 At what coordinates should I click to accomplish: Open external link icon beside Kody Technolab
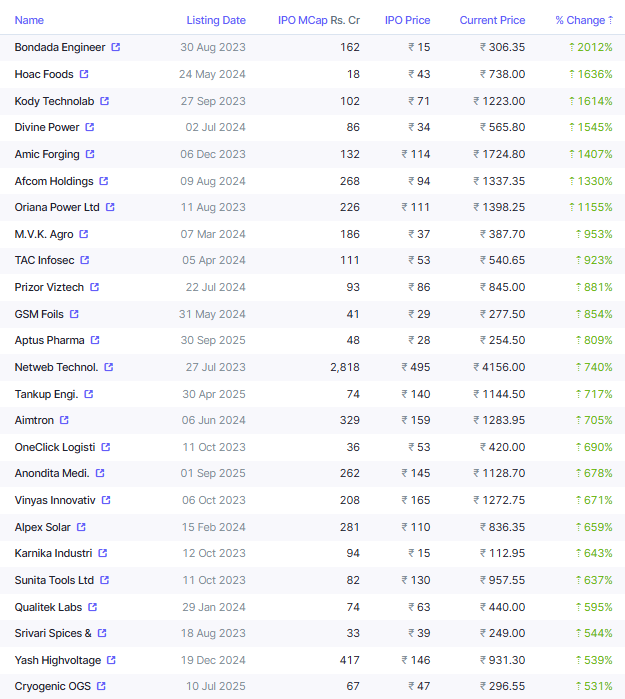tap(104, 101)
